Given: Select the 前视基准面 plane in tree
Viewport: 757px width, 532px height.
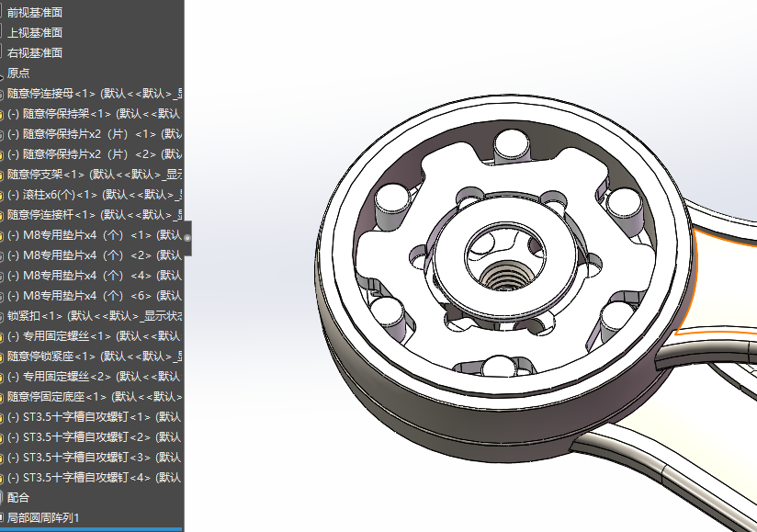Looking at the screenshot, I should pyautogui.click(x=35, y=13).
